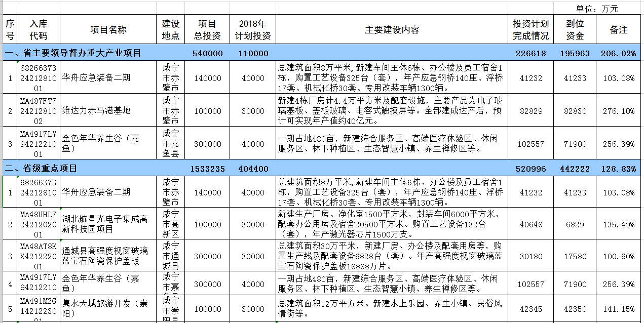Click the 入库代码 header cell
This screenshot has height=323, width=644.
point(38,30)
